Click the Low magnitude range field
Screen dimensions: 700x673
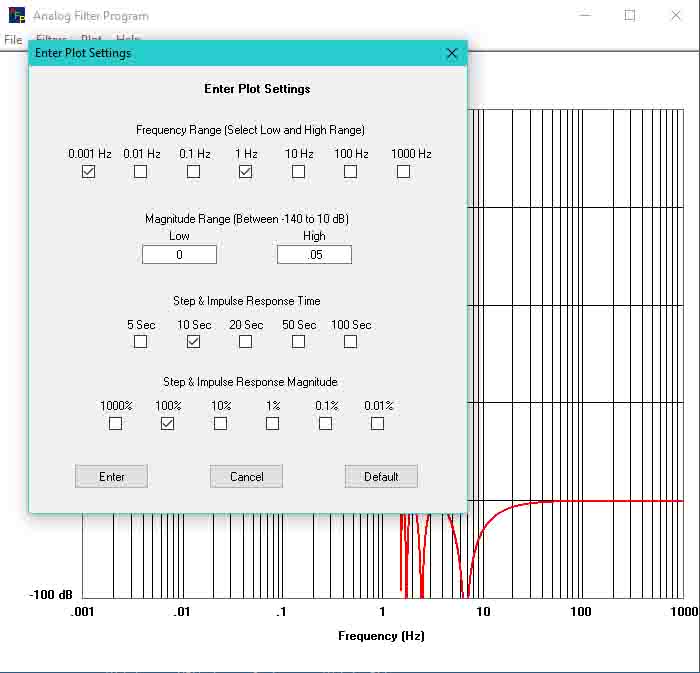179,254
